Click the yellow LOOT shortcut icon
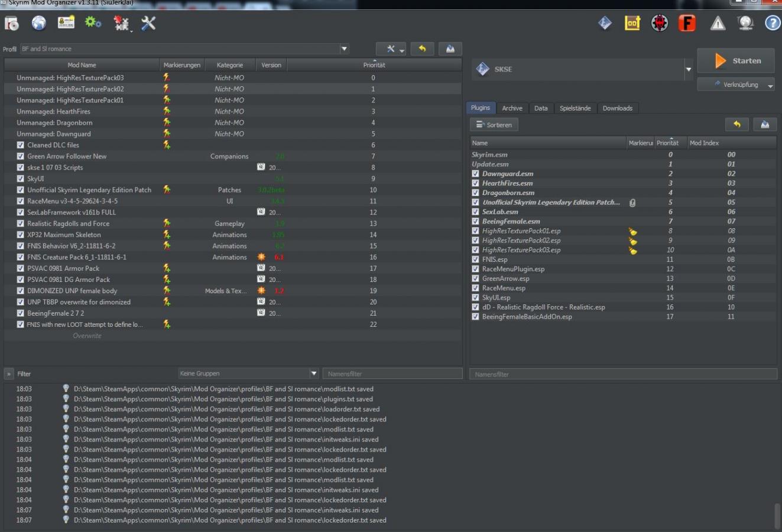Viewport: 782px width, 532px height. coord(632,23)
